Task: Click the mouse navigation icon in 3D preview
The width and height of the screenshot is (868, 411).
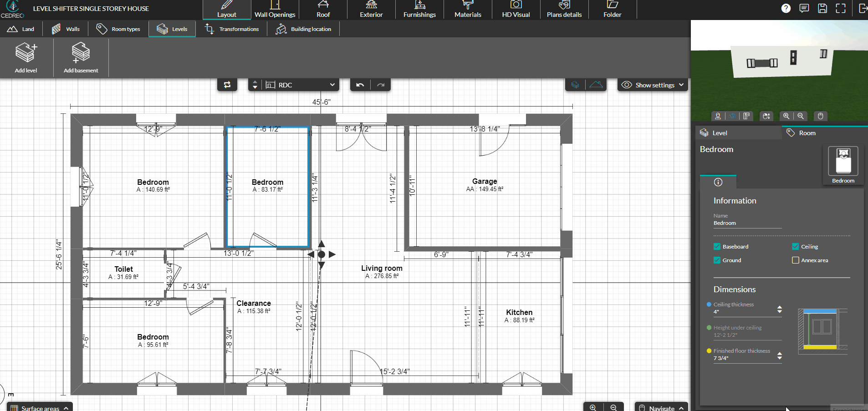Action: [820, 116]
